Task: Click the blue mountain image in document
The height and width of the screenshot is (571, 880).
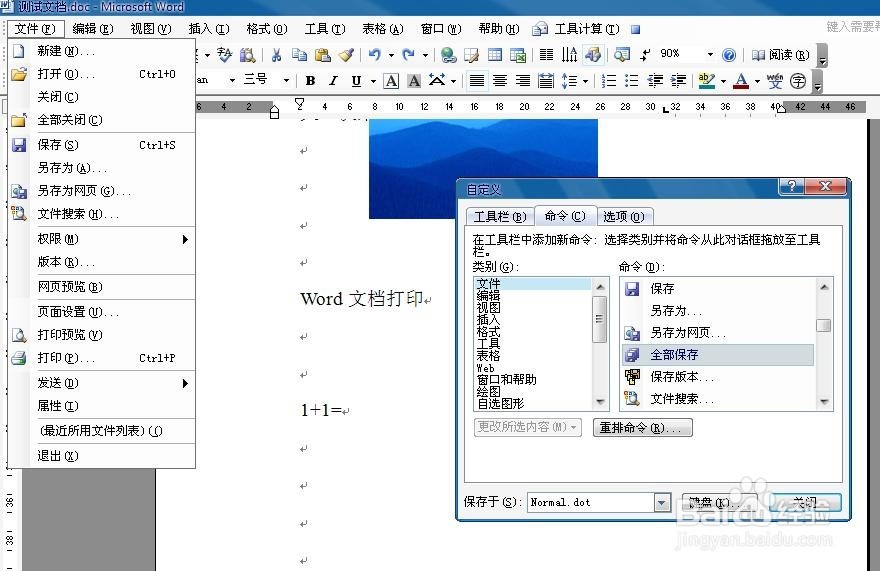Action: pos(483,168)
